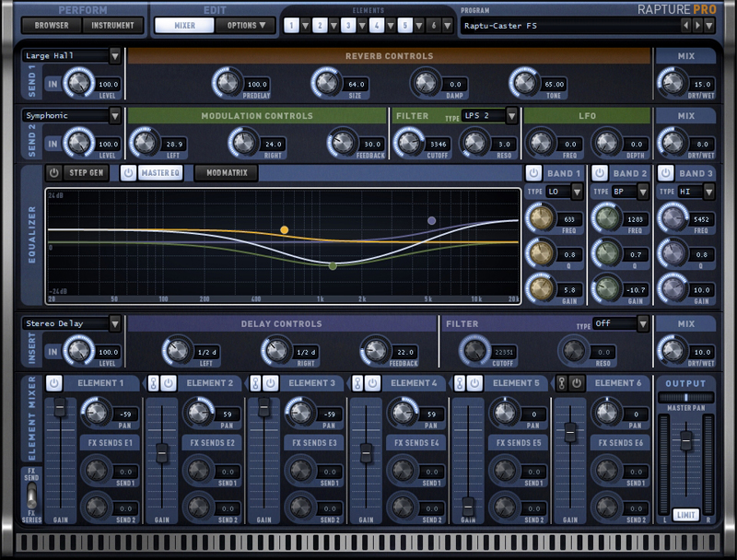The image size is (737, 560).
Task: Open the Mod Matrix tab
Action: tap(226, 172)
